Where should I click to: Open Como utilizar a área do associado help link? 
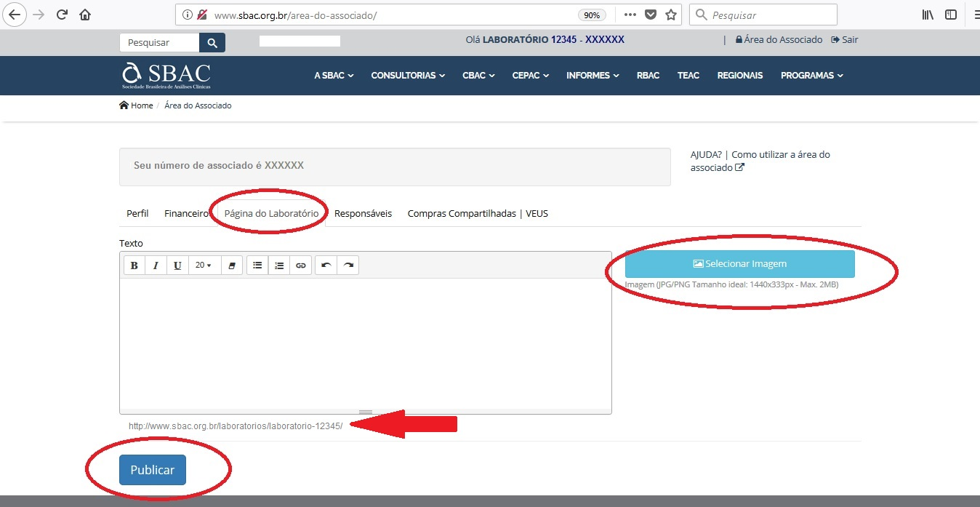760,161
